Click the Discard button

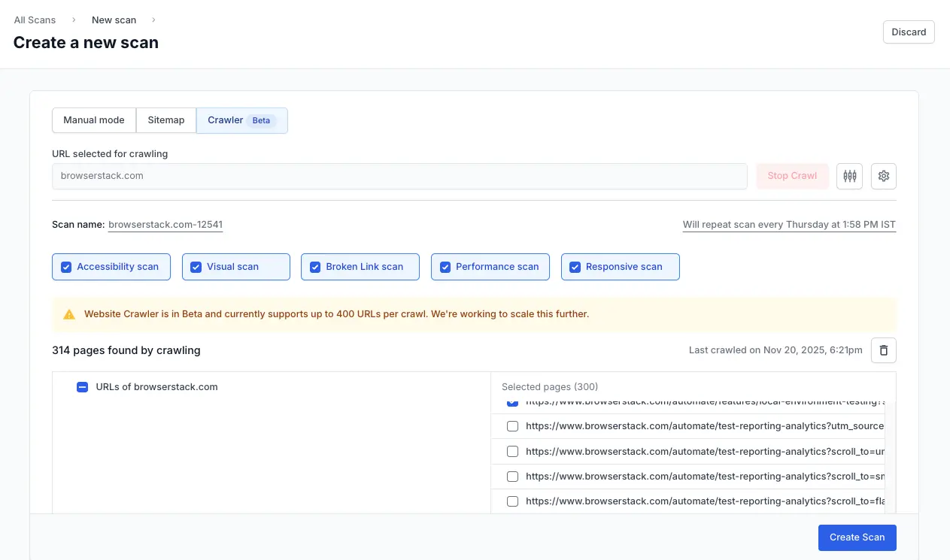coord(909,32)
